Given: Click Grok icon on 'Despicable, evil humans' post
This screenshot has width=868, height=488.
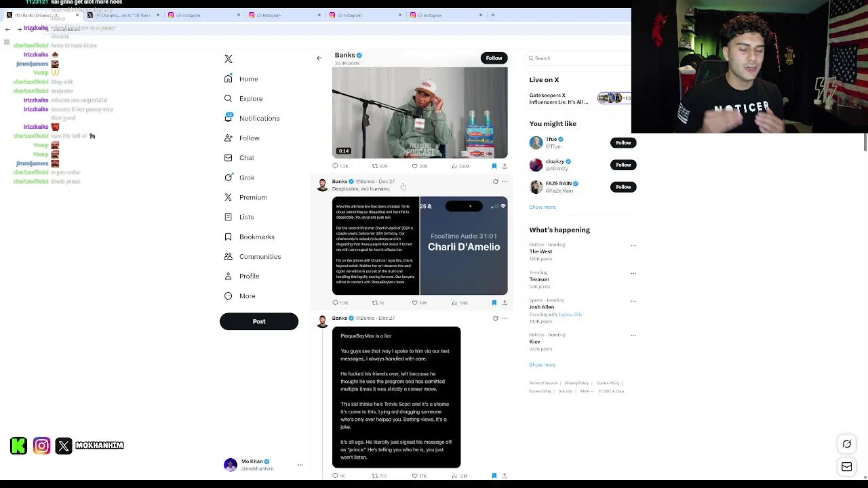Looking at the screenshot, I should [x=495, y=182].
